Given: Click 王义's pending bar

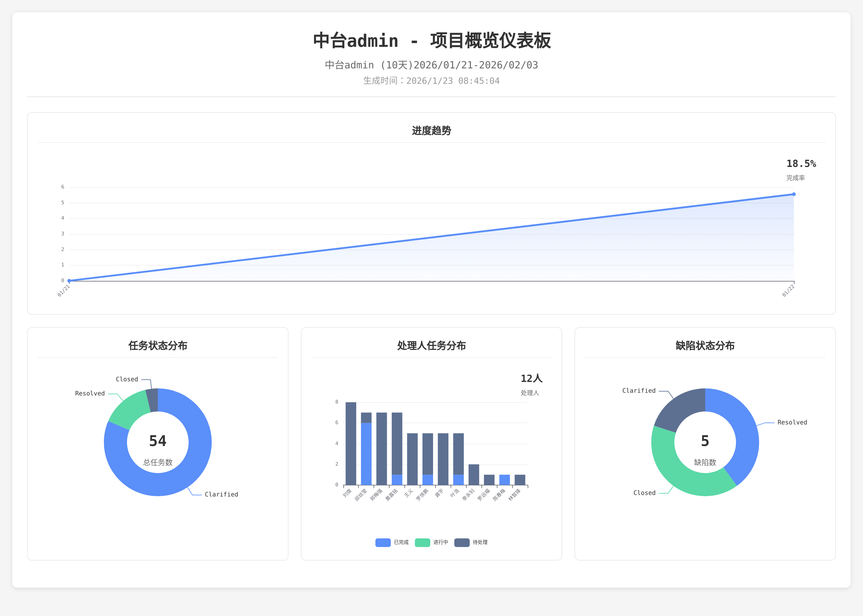Looking at the screenshot, I should (x=412, y=459).
